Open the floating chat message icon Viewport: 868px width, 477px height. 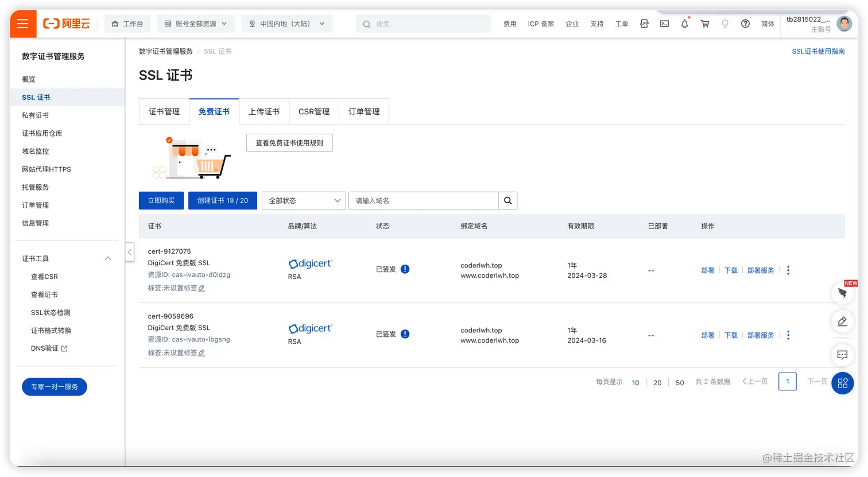[842, 355]
